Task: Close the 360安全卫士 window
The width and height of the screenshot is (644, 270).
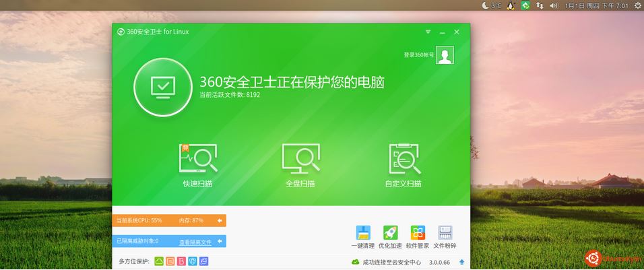Action: click(457, 32)
